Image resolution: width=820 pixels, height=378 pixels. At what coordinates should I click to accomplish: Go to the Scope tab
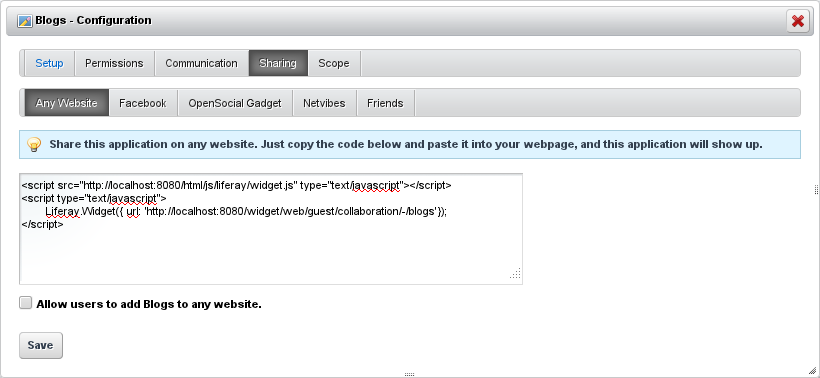334,63
